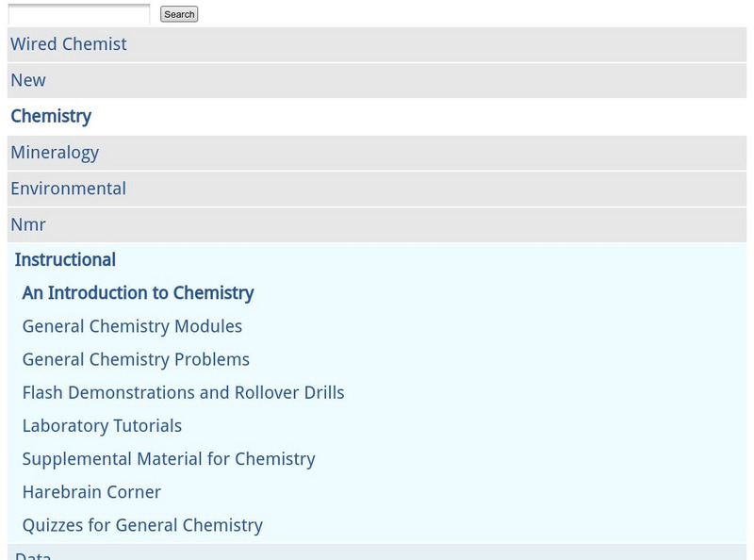This screenshot has height=560, width=754.
Task: Open the Laboratory Tutorials page
Action: pos(102,426)
